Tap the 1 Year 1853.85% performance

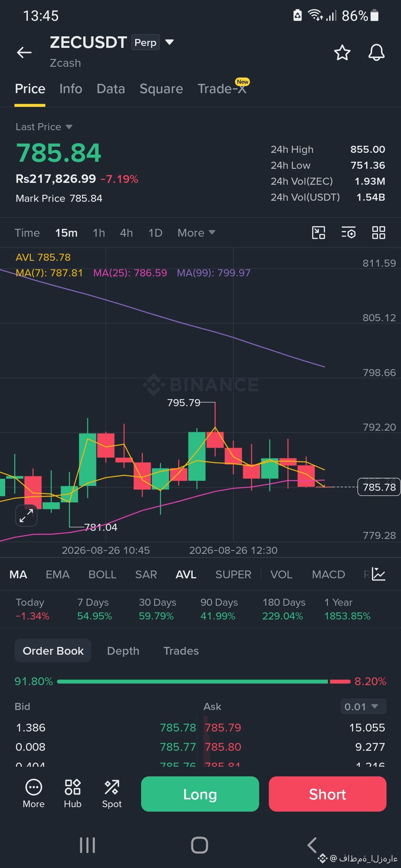tap(347, 609)
